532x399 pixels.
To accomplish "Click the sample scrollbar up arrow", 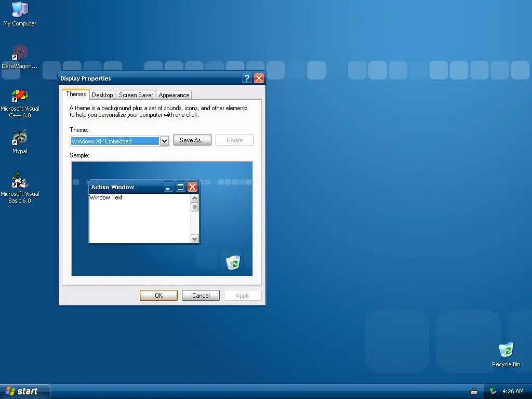I will coord(194,198).
